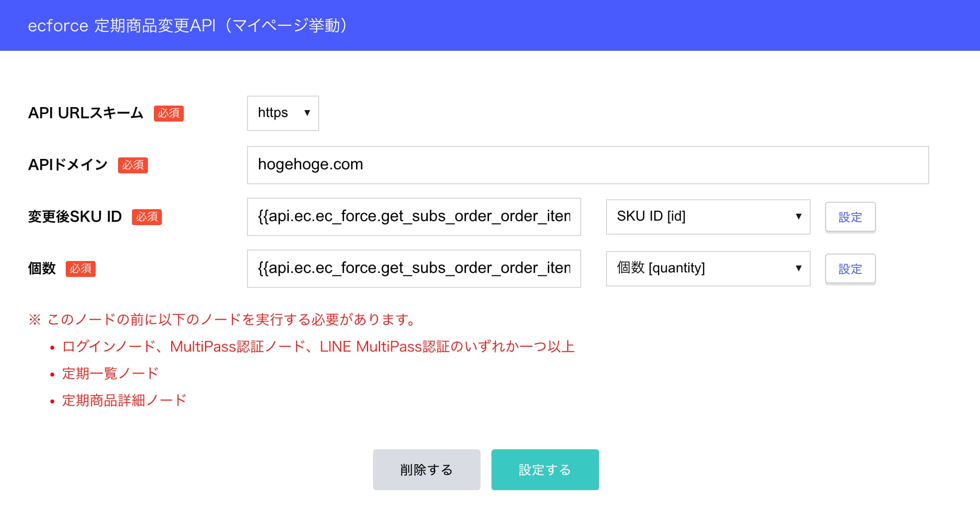Click the page title ecforce 定期商品変更API（マイページ挙動）
The image size is (980, 524).
tap(188, 25)
